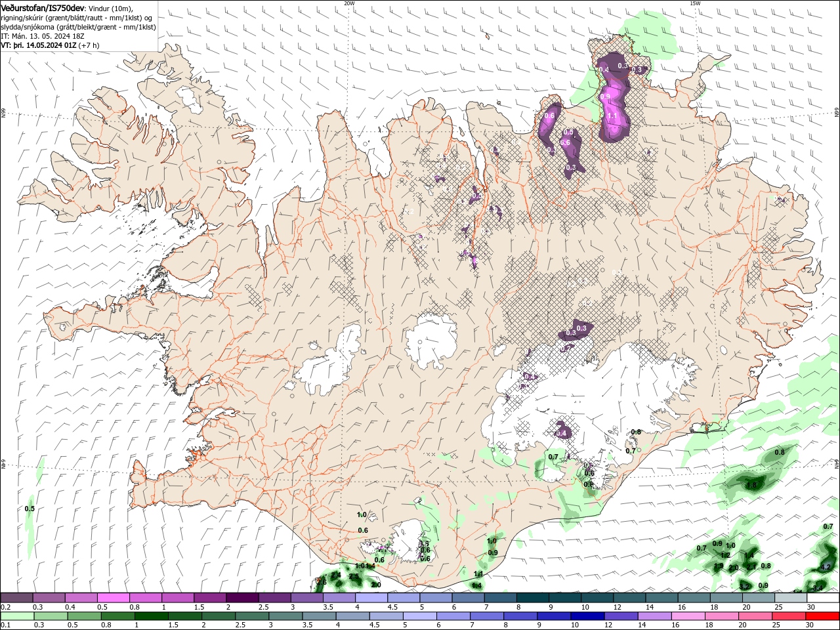Click the 0.4 label in the upper legend row

(70, 608)
